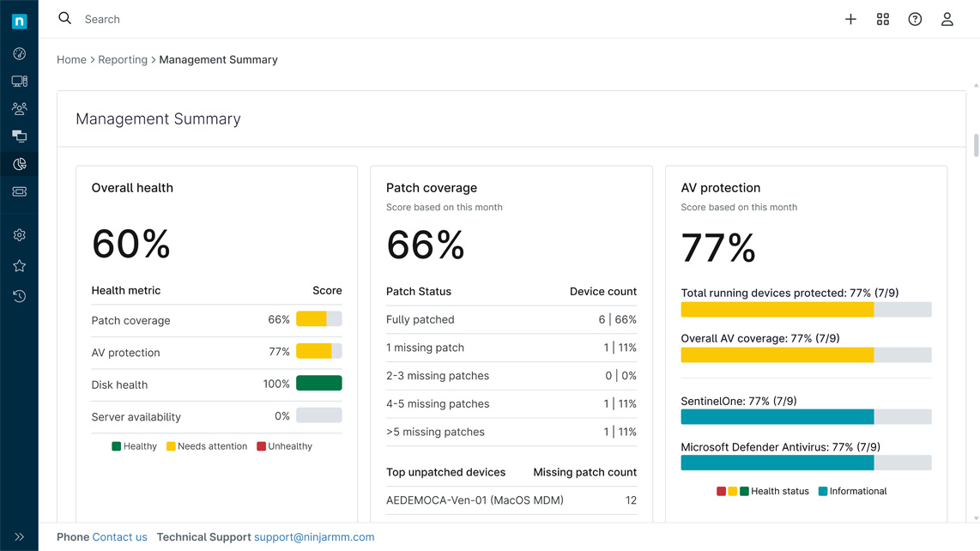Click the plus add icon in header

click(850, 19)
